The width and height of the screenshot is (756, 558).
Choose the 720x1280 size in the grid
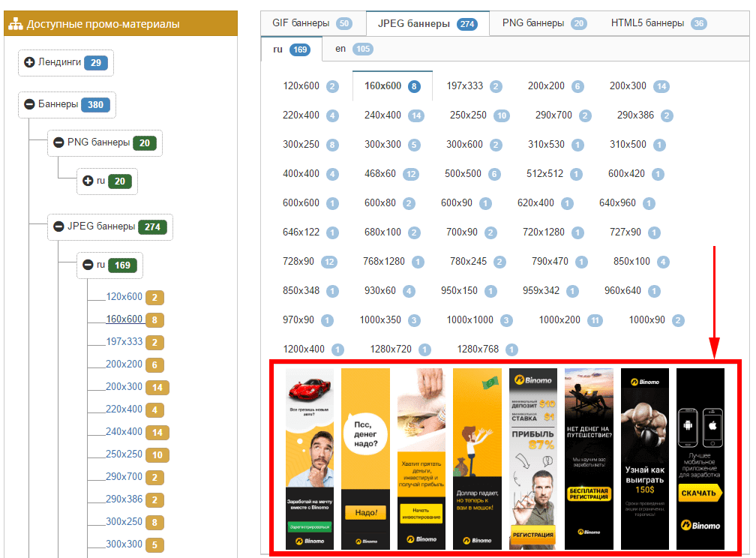tap(553, 232)
